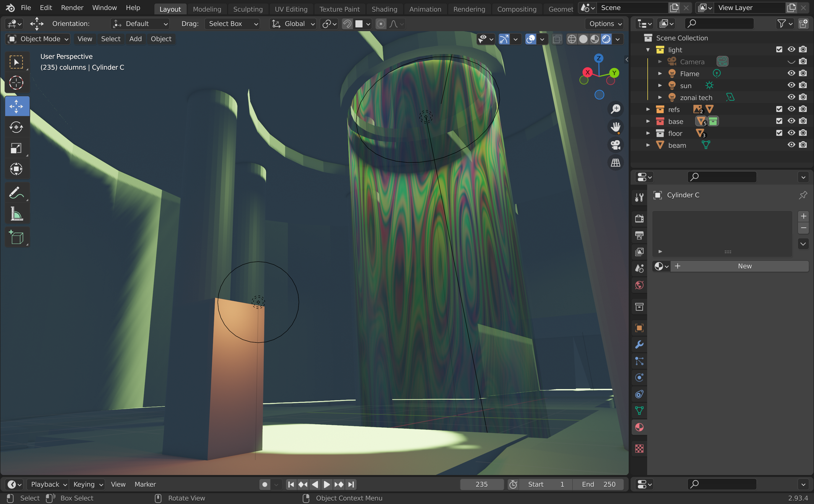This screenshot has height=504, width=814.
Task: Select the Annotate tool
Action: [17, 193]
